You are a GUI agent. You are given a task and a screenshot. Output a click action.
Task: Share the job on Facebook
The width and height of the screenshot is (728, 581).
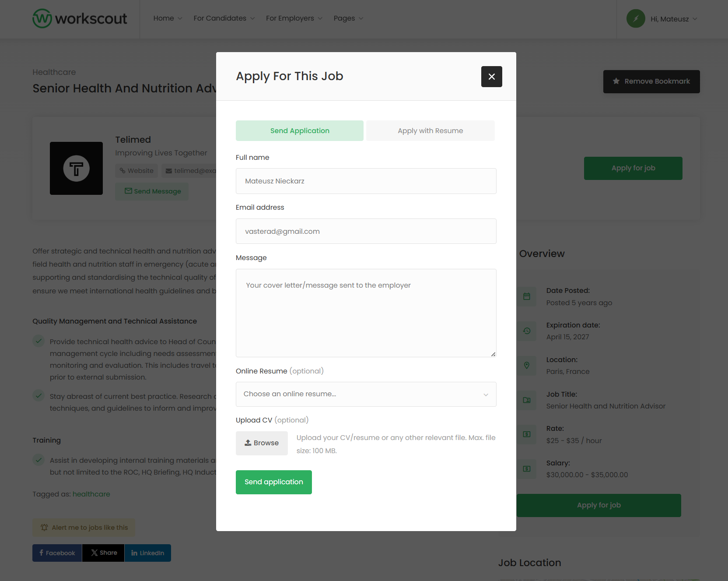(57, 553)
